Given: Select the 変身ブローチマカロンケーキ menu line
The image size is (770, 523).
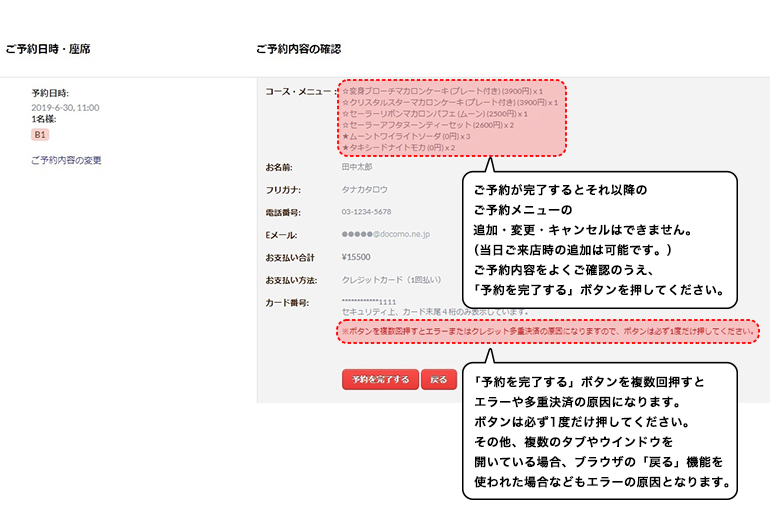Looking at the screenshot, I should tap(442, 91).
